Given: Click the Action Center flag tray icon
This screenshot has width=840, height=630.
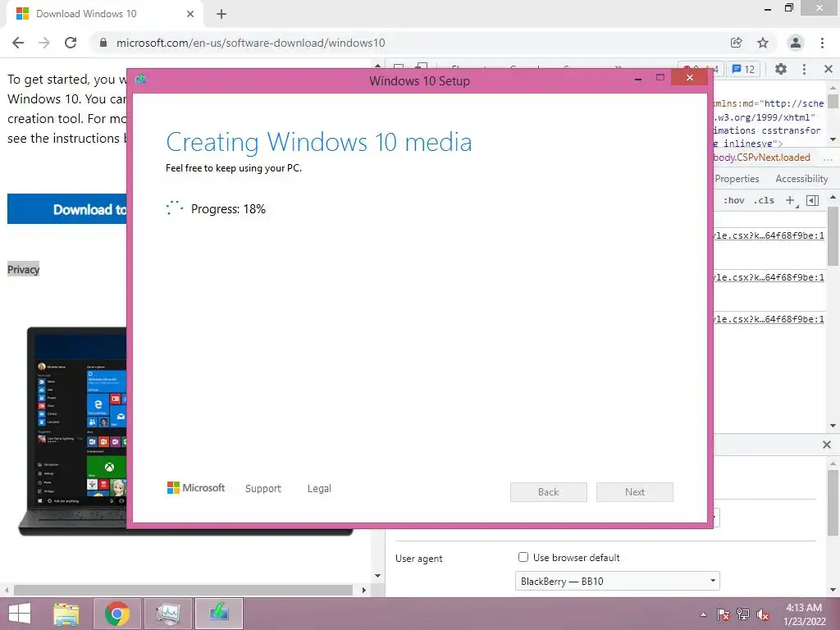Looking at the screenshot, I should (724, 614).
